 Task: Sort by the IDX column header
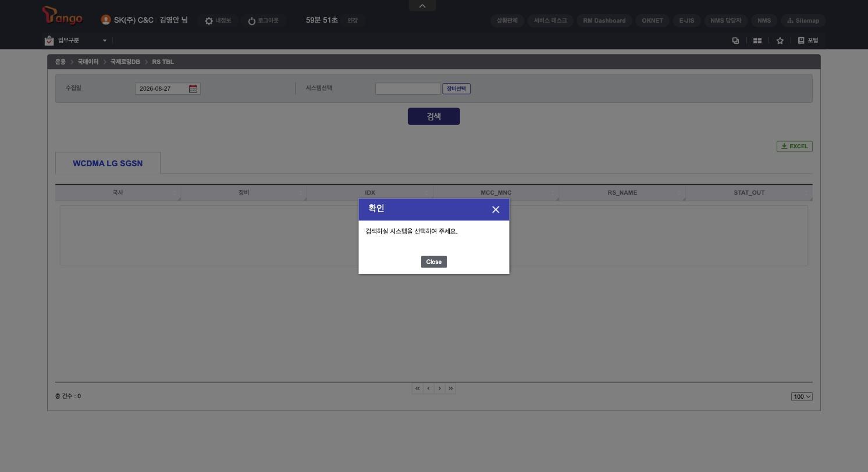pyautogui.click(x=370, y=192)
